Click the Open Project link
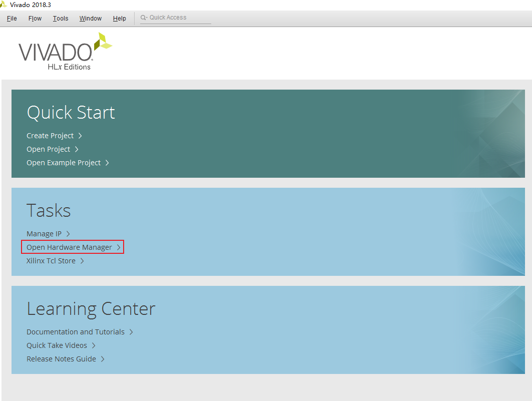 click(48, 149)
